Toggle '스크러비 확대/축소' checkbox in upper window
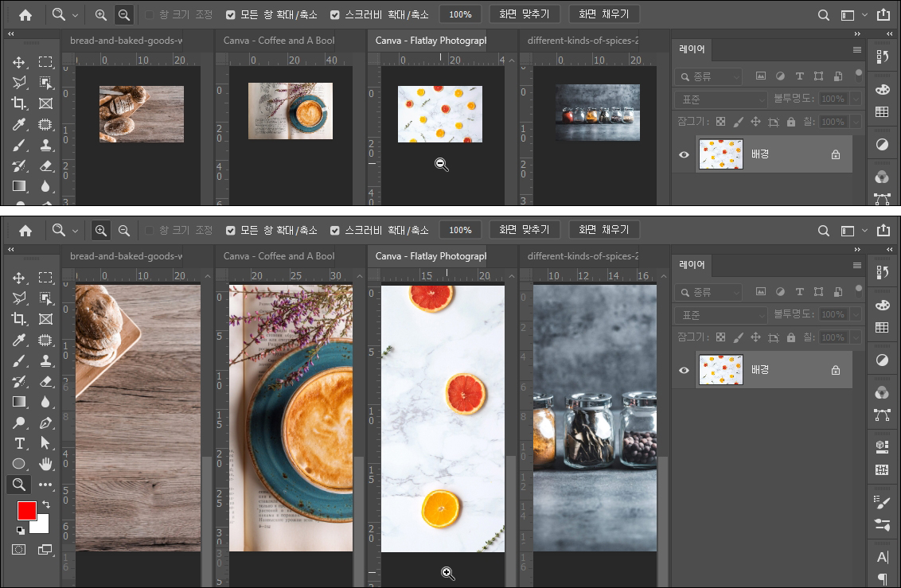901x588 pixels. point(334,15)
